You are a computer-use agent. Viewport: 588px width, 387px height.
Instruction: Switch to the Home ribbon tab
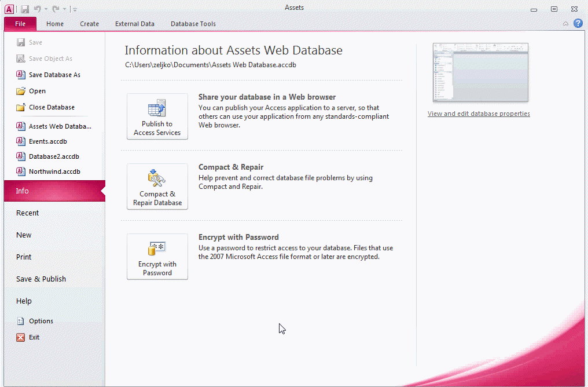click(x=55, y=24)
